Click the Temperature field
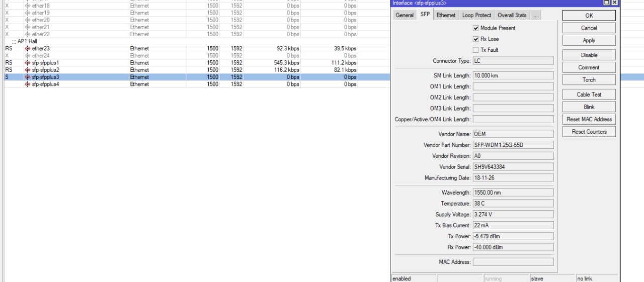 pos(513,204)
